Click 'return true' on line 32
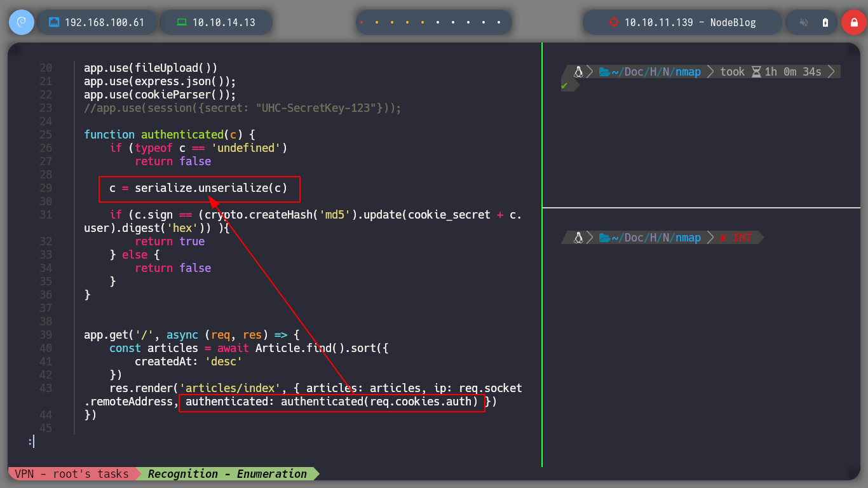 [170, 241]
